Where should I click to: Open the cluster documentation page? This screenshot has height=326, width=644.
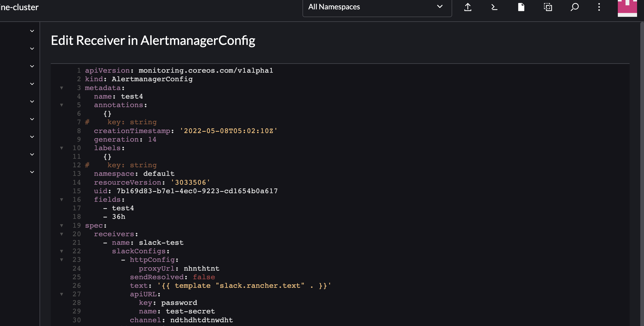[521, 7]
